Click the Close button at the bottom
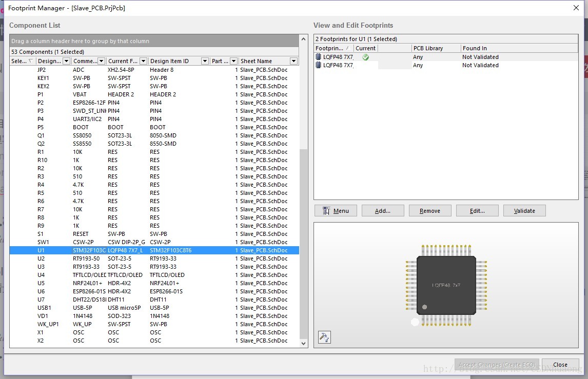Image resolution: width=588 pixels, height=379 pixels. click(x=560, y=365)
